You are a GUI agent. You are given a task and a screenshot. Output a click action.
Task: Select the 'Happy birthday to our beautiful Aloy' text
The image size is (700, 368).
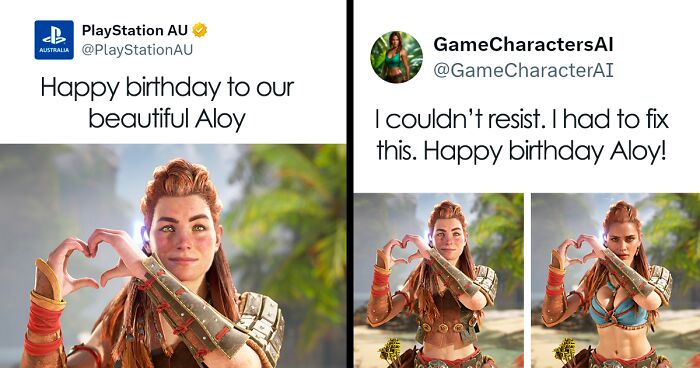(167, 103)
